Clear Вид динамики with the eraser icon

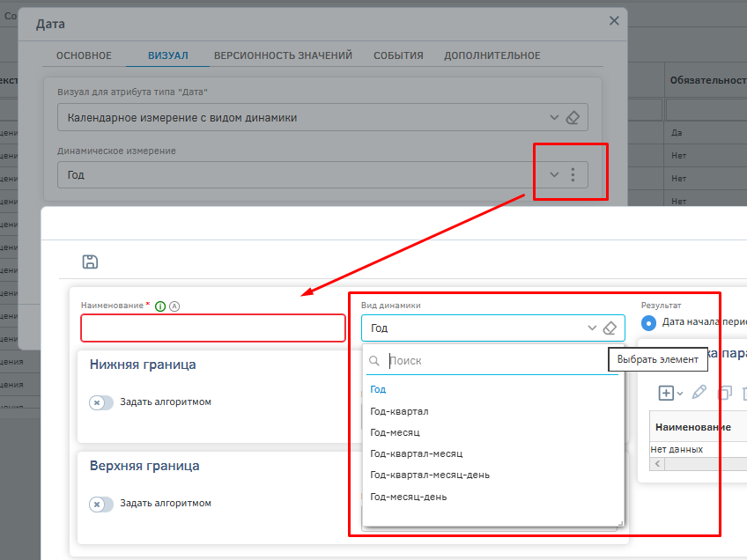click(x=610, y=328)
